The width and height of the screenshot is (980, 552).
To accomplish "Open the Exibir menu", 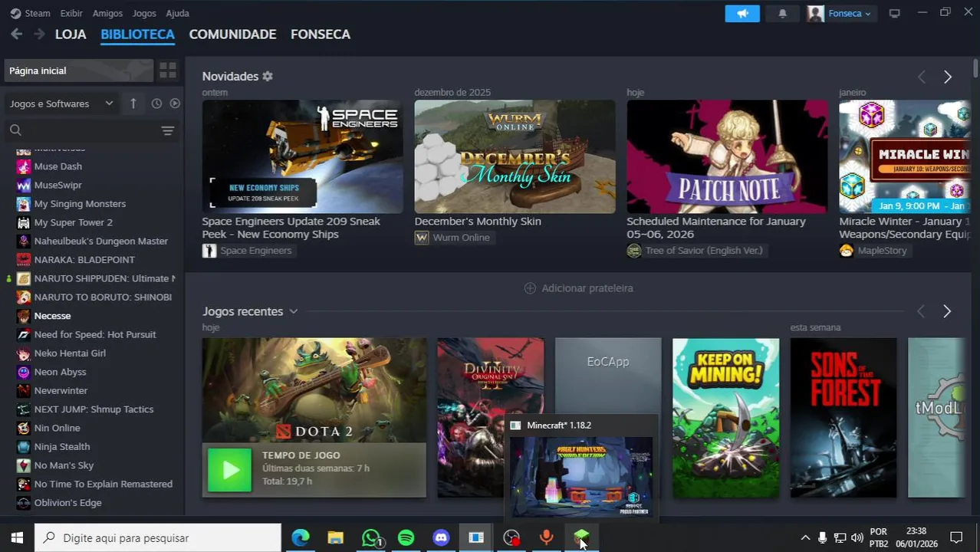I will (71, 13).
